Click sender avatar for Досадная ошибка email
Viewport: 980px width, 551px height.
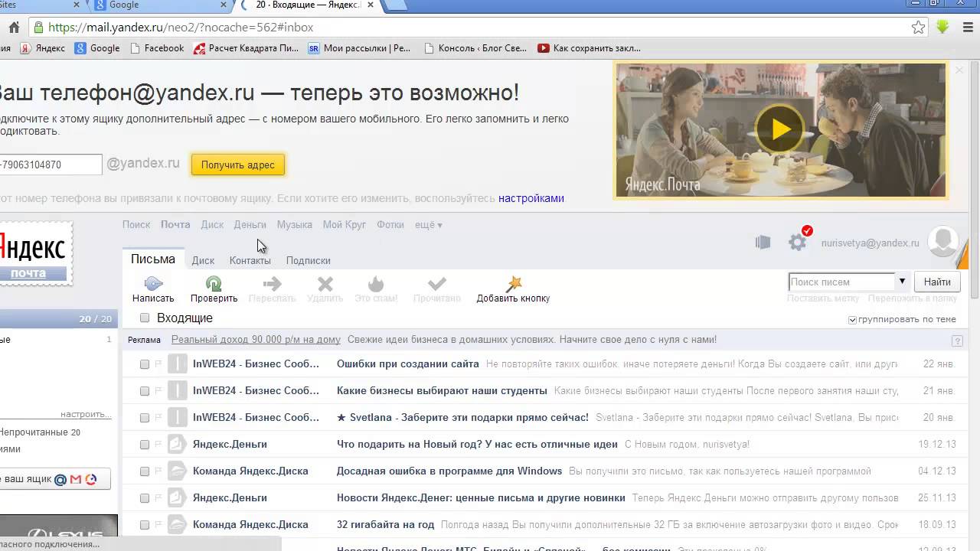[x=177, y=471]
